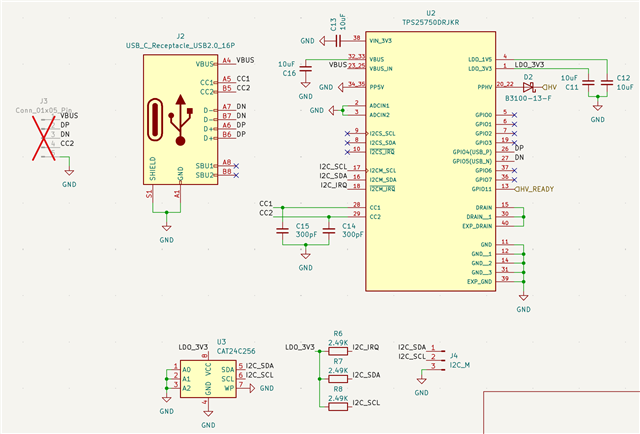
Task: Click capacitor C11 symbol on LDO_3V3
Action: (588, 82)
